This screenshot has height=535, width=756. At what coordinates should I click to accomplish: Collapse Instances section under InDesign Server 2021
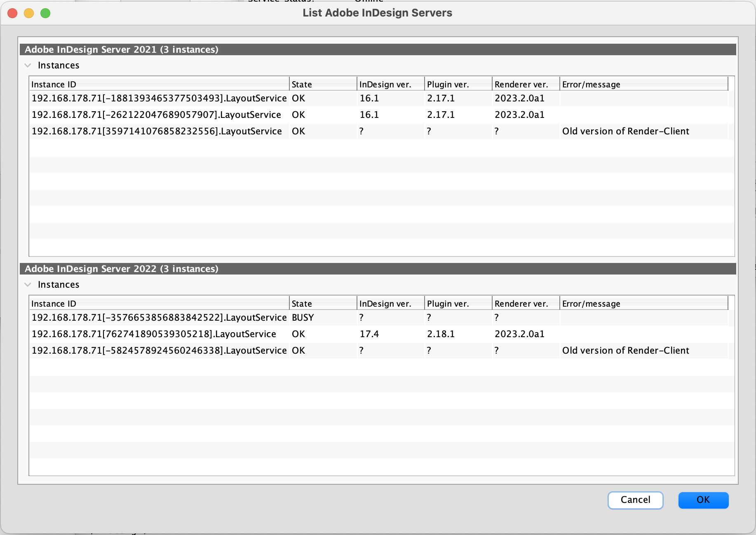(28, 66)
